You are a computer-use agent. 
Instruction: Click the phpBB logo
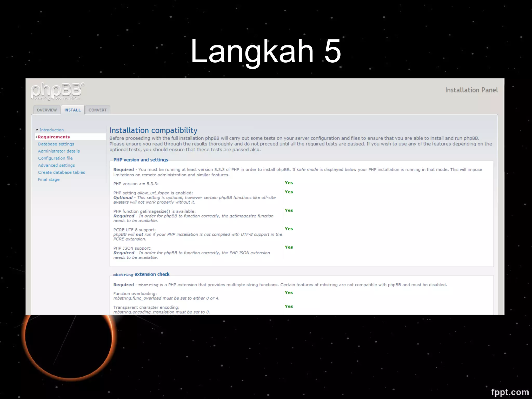[x=57, y=91]
